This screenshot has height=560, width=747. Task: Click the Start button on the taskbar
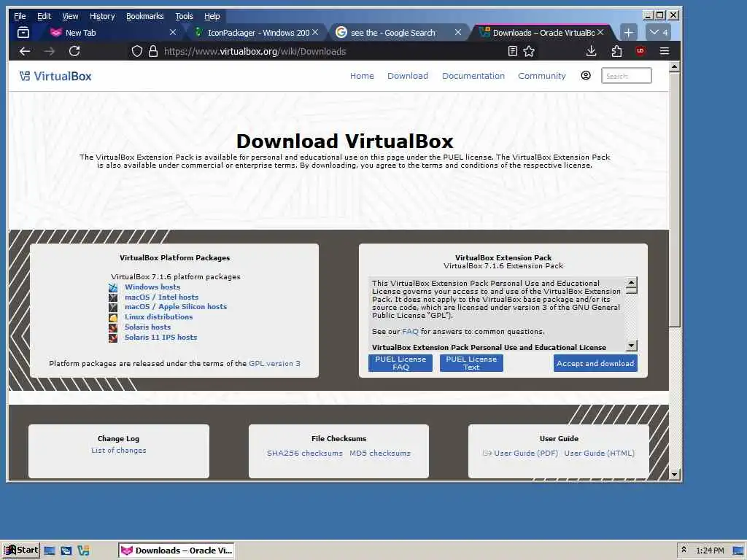point(21,551)
